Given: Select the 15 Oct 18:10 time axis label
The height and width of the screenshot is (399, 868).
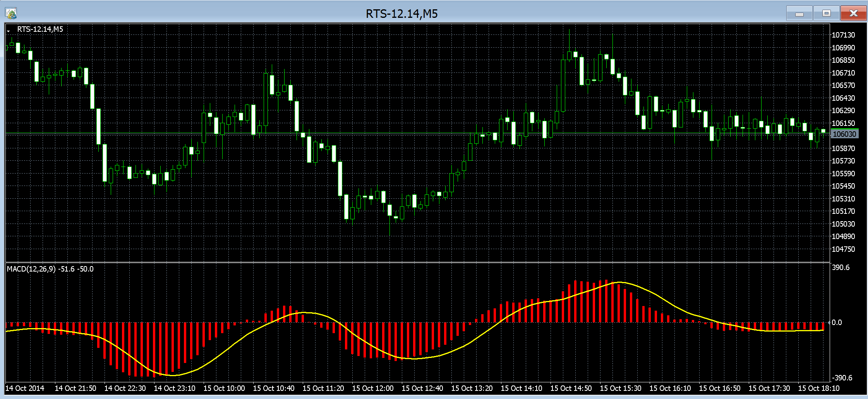Looking at the screenshot, I should (x=819, y=388).
